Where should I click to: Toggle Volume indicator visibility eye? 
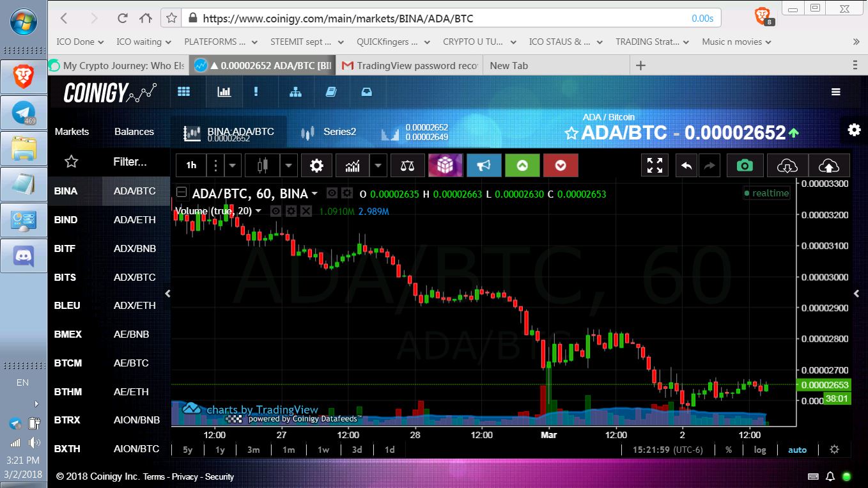pyautogui.click(x=275, y=210)
